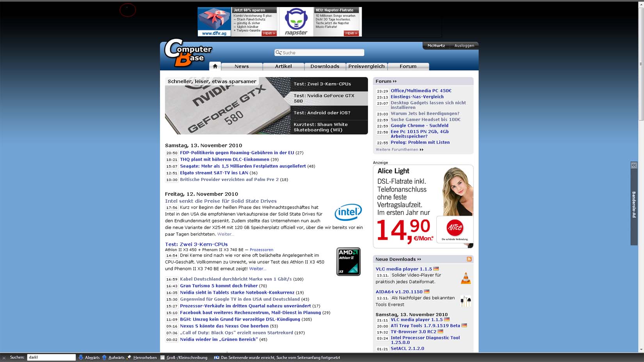Click the red Alice logo

[x=455, y=227]
